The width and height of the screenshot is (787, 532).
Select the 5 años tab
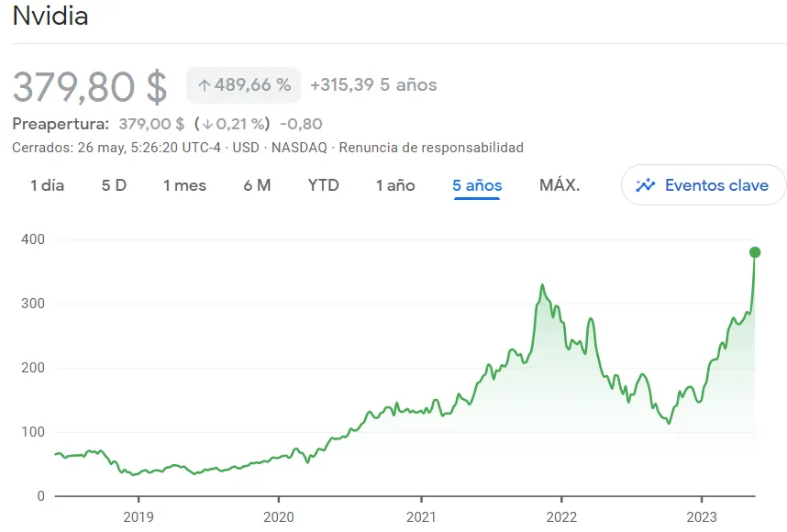coord(477,185)
